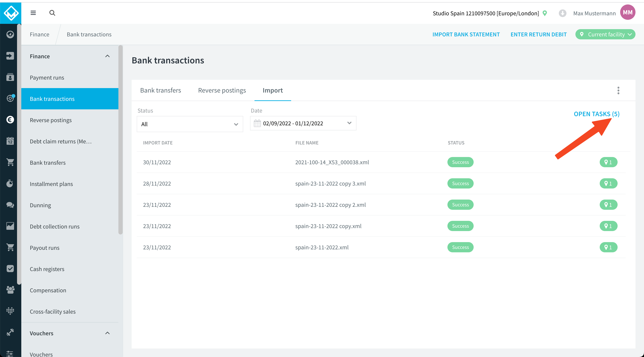Collapse the Finance sidebar section
Screen dimensions: 644x357
coord(108,56)
